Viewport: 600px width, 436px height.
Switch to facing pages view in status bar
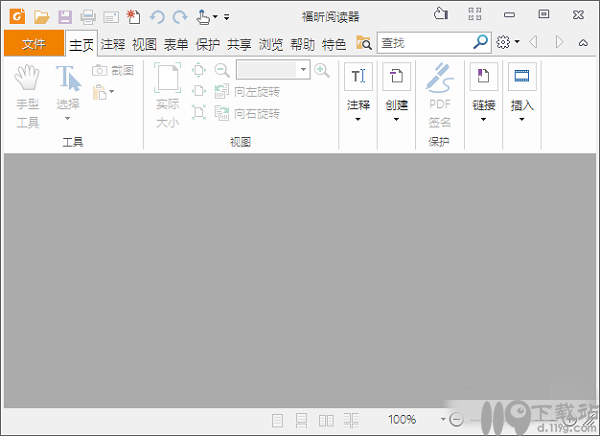tap(326, 421)
